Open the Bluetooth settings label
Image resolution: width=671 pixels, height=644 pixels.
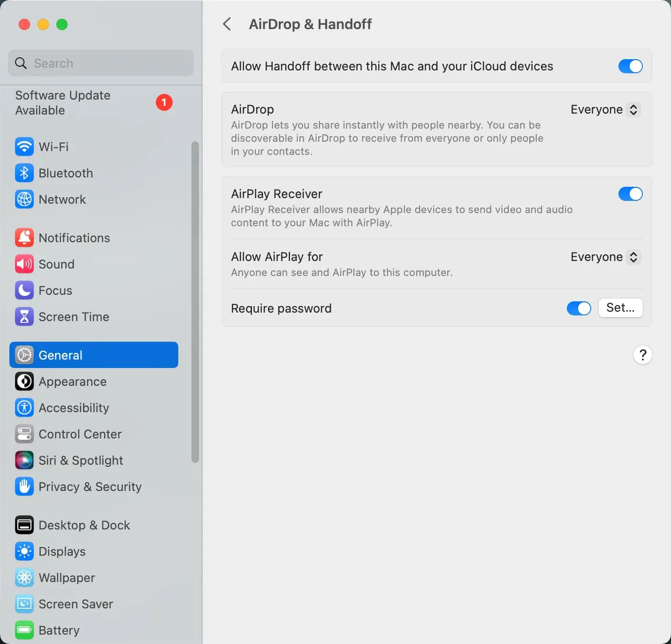66,173
